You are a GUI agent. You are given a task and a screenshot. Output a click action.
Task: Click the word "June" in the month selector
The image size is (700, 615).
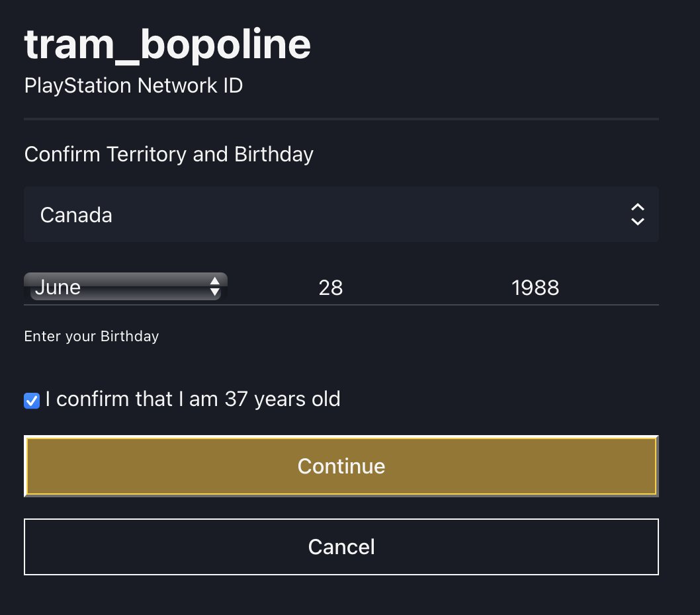coord(58,287)
